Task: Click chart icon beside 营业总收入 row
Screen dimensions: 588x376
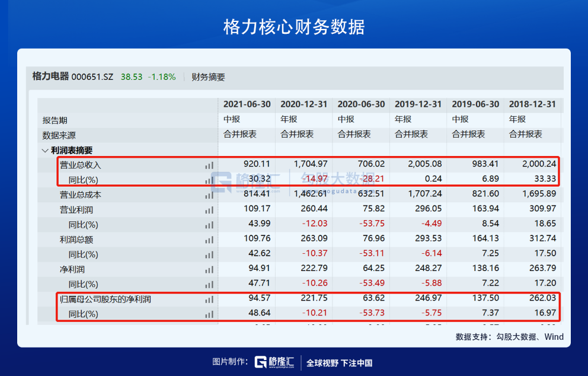Action: pyautogui.click(x=209, y=165)
